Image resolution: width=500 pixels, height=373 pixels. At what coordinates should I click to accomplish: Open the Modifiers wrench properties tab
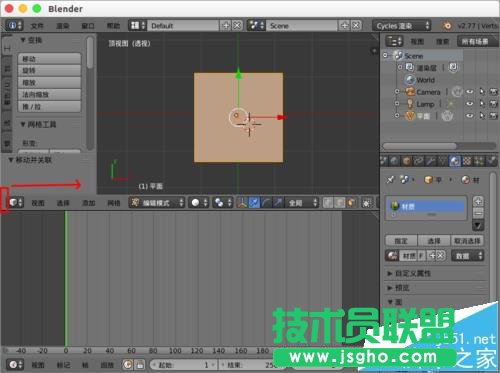[430, 161]
